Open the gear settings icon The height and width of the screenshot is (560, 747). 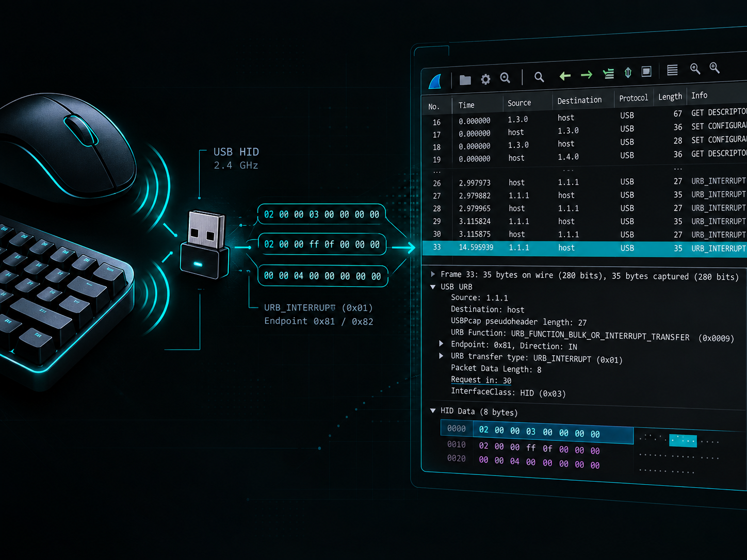485,79
